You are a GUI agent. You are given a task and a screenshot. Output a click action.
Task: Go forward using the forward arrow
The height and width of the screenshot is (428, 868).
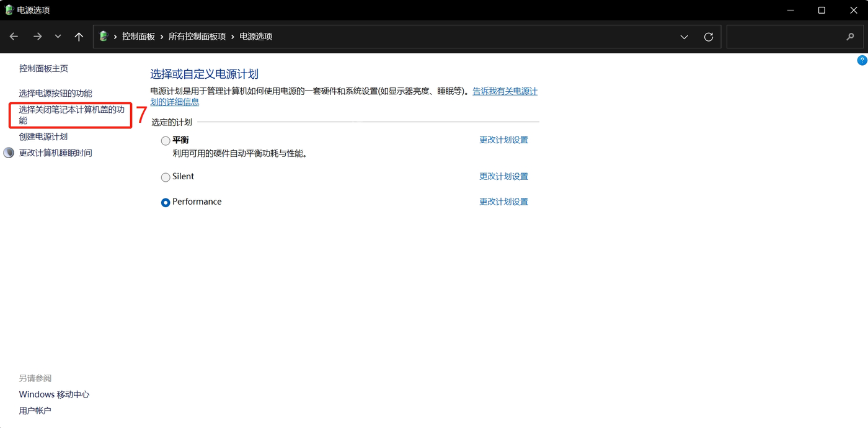(37, 37)
